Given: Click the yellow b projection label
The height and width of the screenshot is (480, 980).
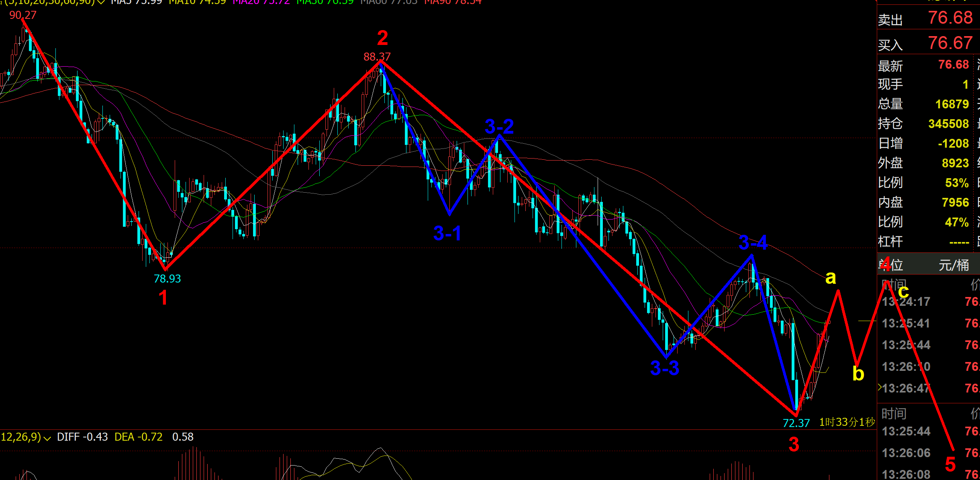Looking at the screenshot, I should 858,374.
